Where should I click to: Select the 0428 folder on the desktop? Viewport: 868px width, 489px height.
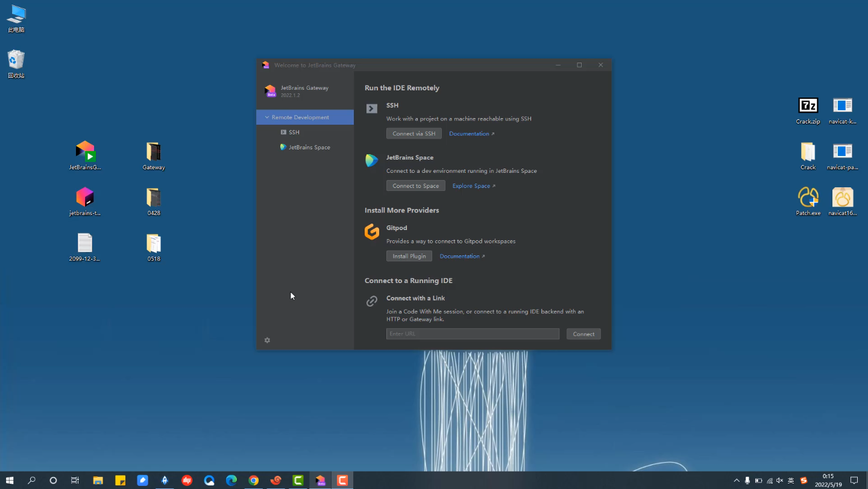(154, 201)
